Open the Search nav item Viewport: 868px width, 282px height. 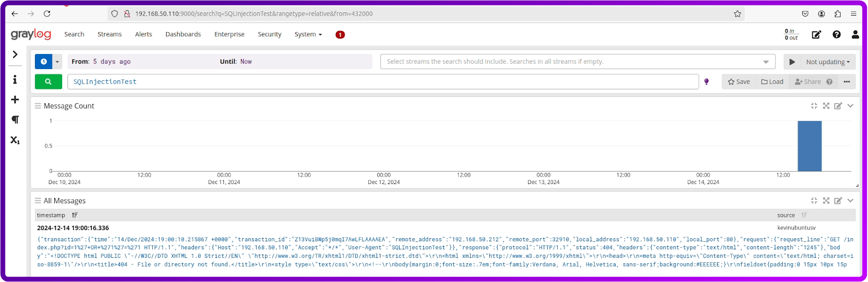(74, 34)
